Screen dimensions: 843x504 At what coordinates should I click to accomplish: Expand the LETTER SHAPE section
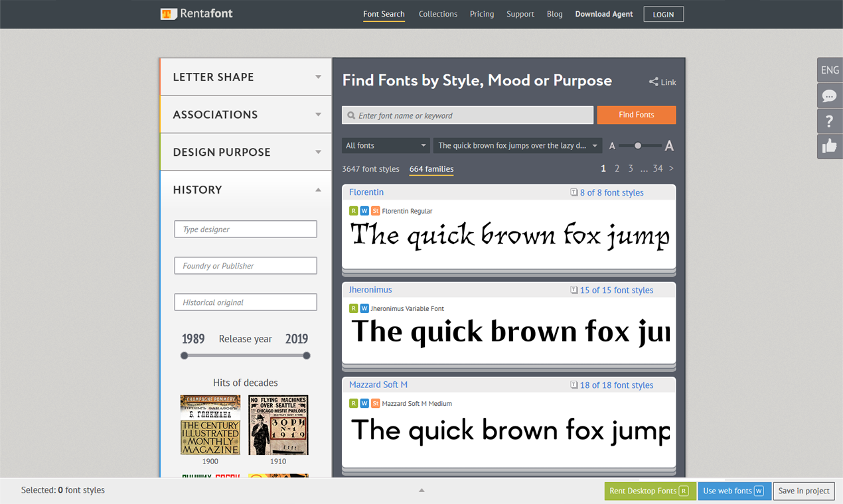click(245, 76)
